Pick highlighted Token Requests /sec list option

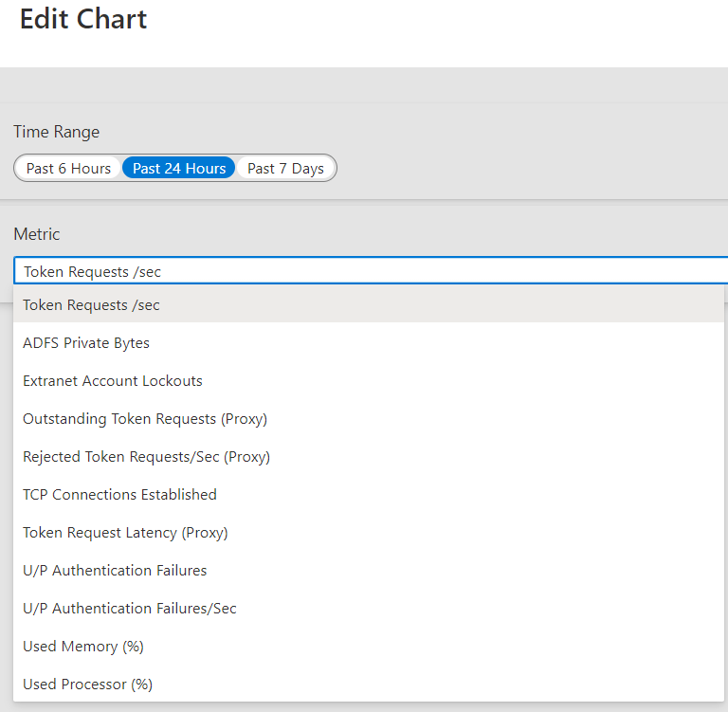91,305
